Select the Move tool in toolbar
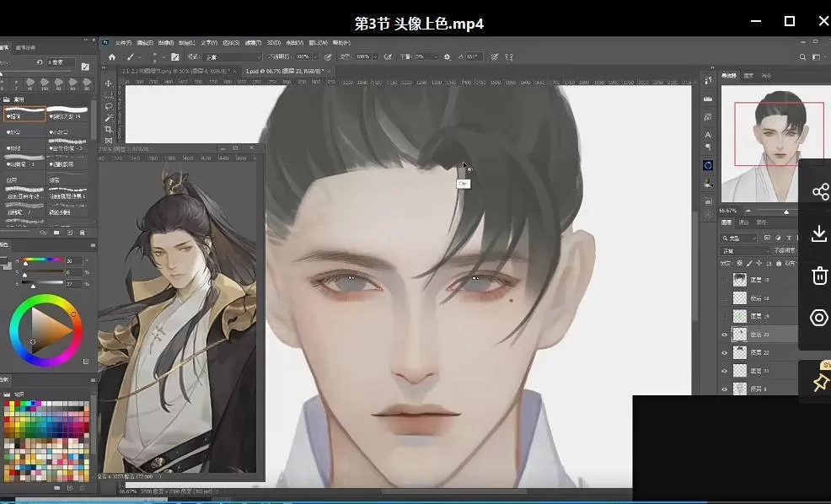This screenshot has width=831, height=504. point(109,83)
